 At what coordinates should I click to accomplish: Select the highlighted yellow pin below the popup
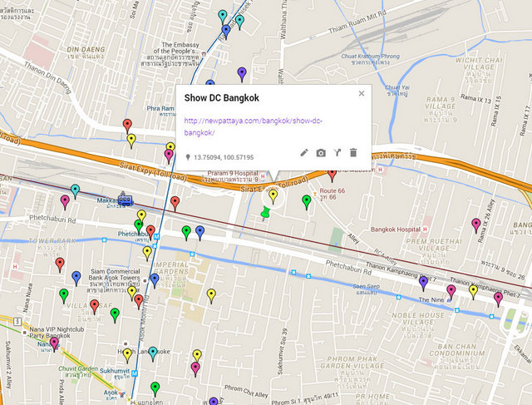pos(273,196)
